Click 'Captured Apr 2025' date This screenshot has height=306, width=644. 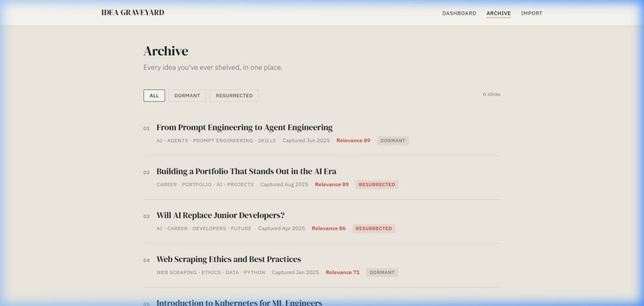(x=281, y=229)
